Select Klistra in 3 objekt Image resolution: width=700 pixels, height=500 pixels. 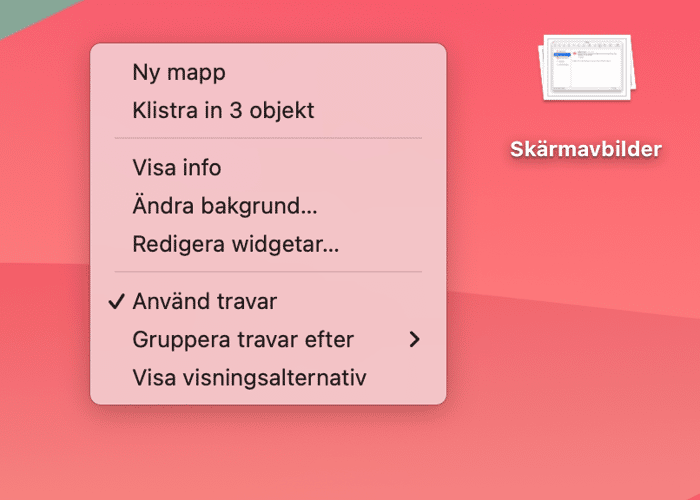223,110
